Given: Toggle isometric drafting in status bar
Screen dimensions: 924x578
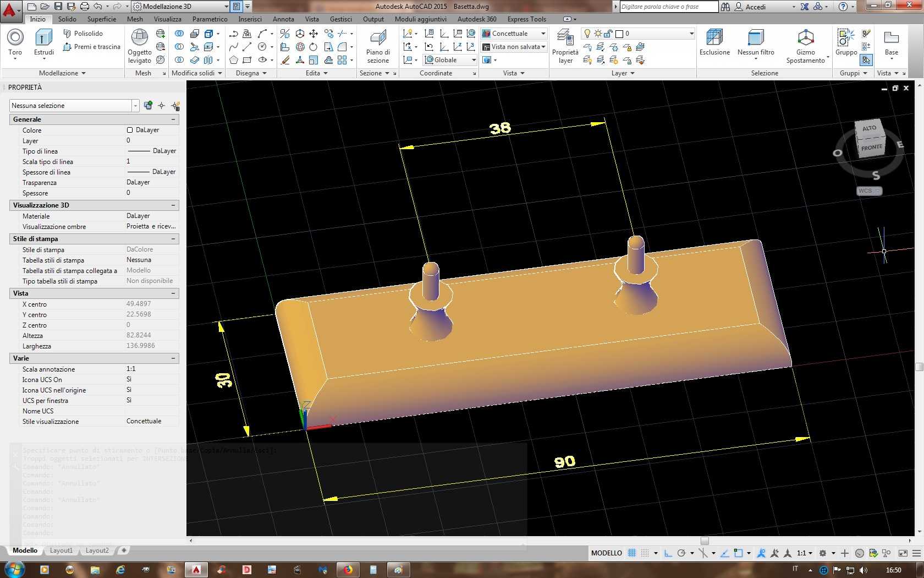Looking at the screenshot, I should (x=703, y=553).
